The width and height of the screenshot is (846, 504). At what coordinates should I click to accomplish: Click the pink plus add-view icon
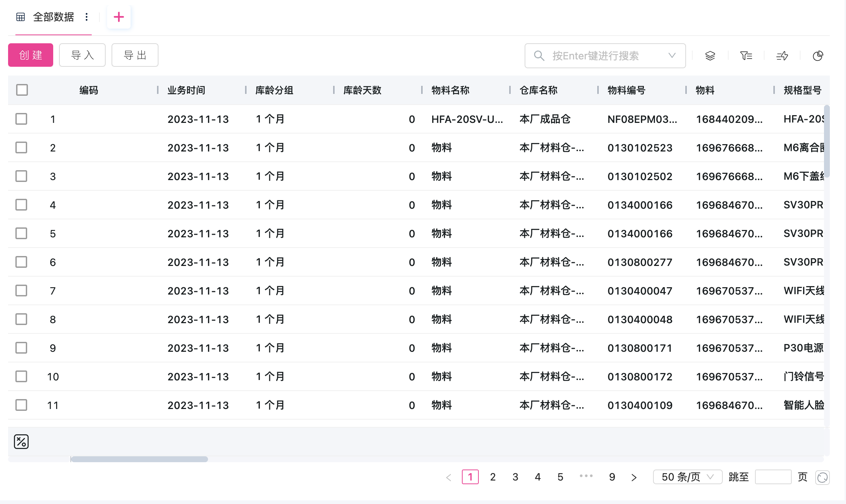tap(119, 17)
